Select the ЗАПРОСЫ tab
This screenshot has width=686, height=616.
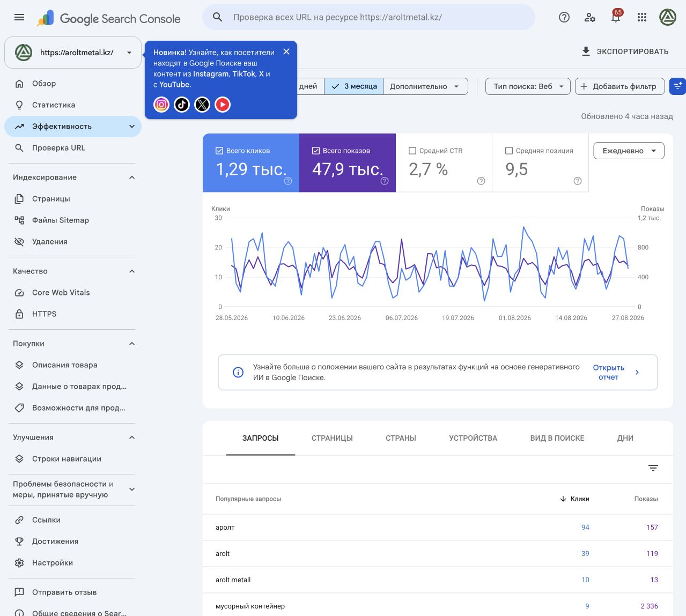click(261, 438)
